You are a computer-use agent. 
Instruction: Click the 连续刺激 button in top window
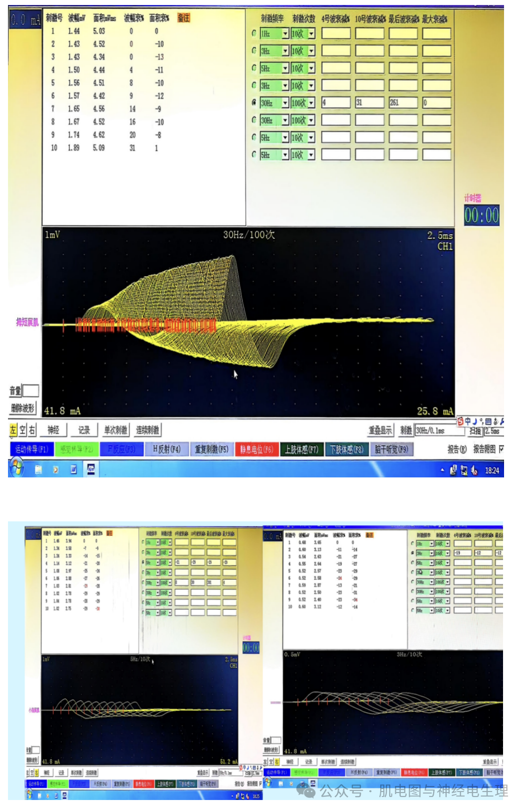[x=147, y=430]
